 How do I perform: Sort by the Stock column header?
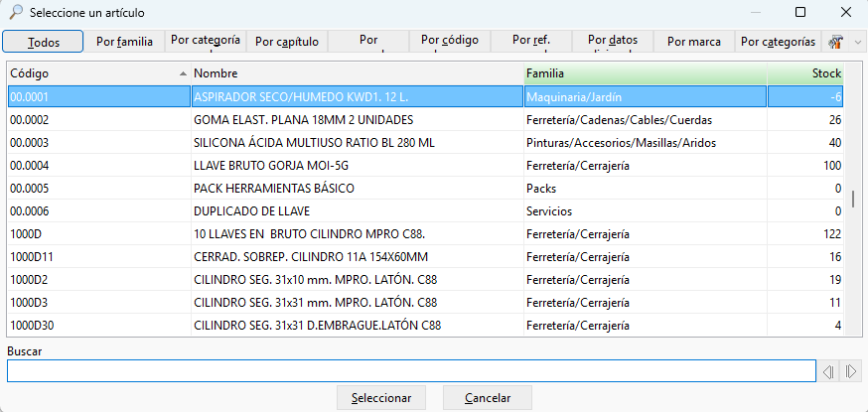804,73
